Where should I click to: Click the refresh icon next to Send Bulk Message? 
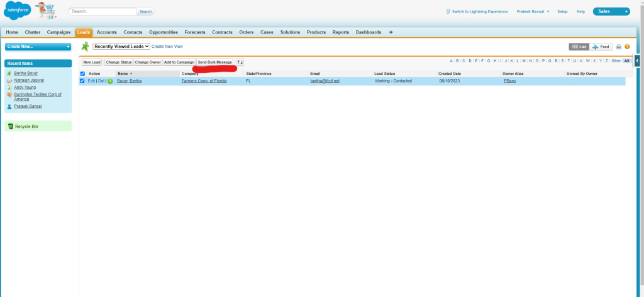(240, 62)
